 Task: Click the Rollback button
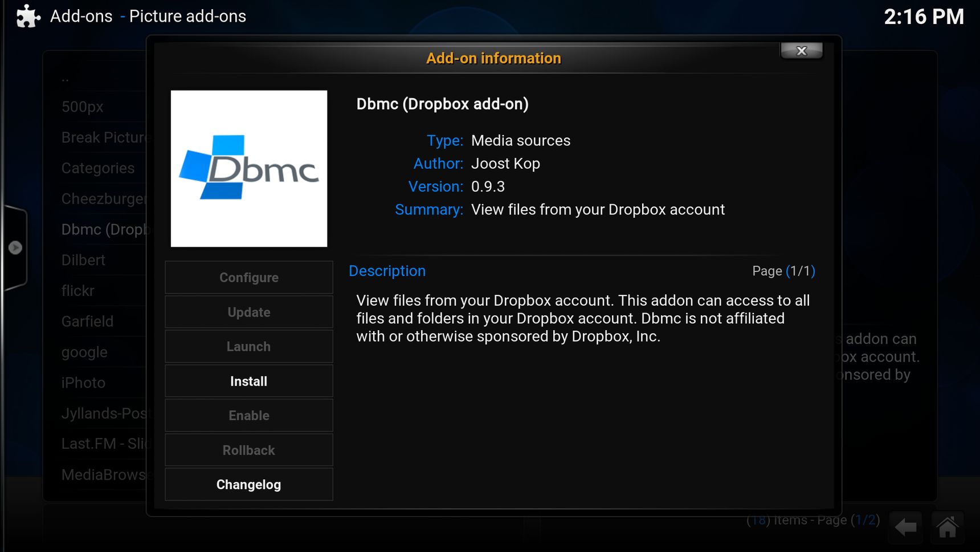(x=249, y=450)
